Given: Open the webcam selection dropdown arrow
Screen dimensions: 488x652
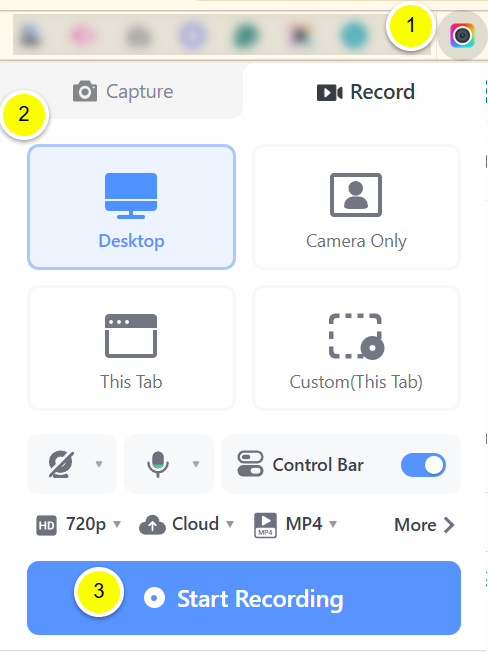Looking at the screenshot, I should (x=99, y=464).
